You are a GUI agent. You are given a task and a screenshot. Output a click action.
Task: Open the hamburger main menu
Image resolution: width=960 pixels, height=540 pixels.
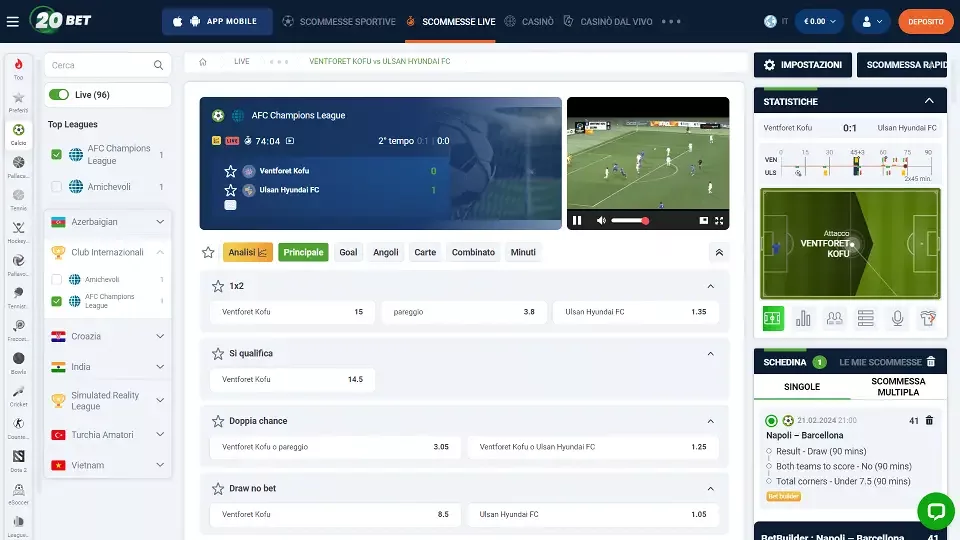click(12, 21)
